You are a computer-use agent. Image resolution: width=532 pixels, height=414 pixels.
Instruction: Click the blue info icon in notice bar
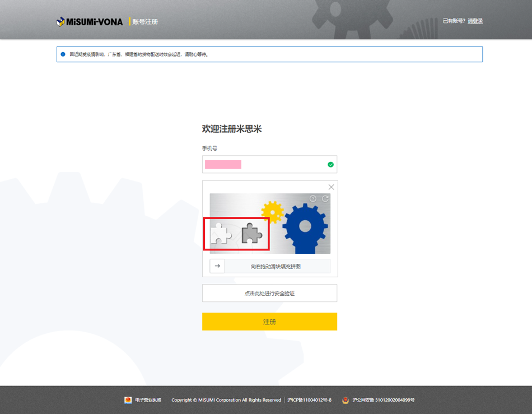[63, 54]
